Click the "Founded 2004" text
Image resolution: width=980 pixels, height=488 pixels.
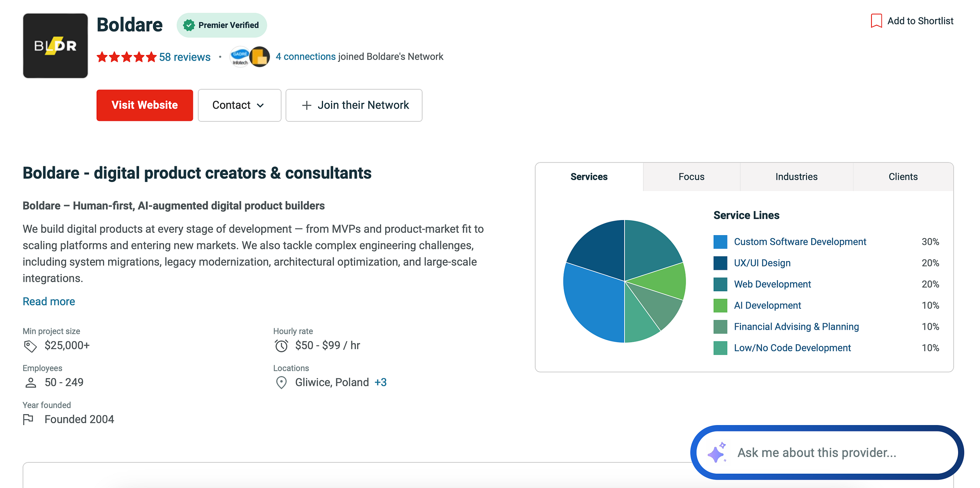pos(79,419)
